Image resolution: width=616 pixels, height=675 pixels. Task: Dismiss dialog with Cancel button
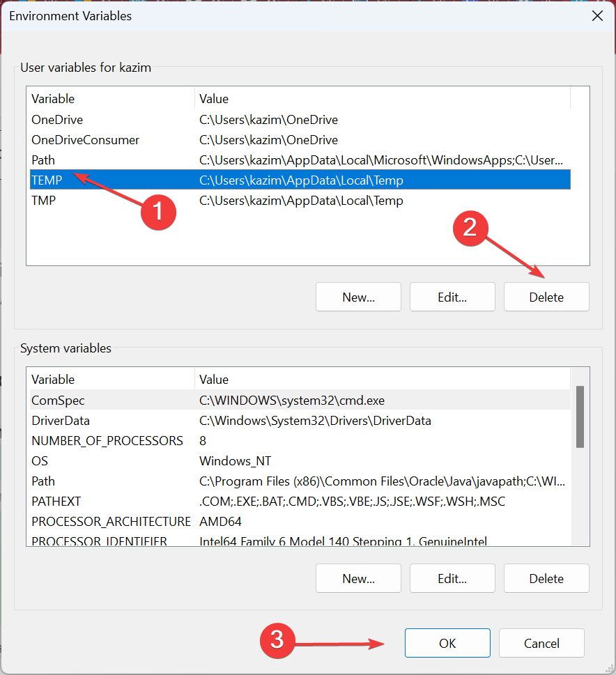[541, 643]
